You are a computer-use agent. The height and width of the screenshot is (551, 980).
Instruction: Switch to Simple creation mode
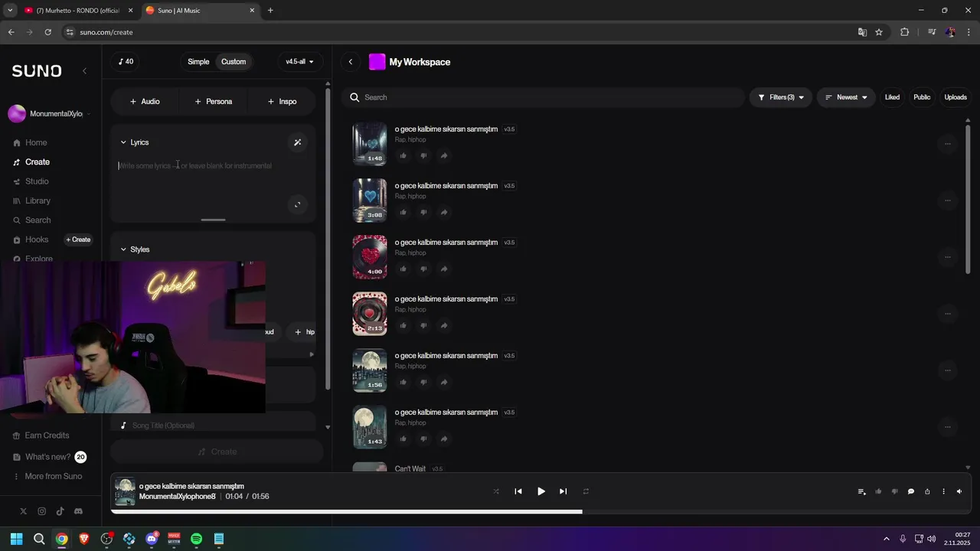[x=198, y=62]
